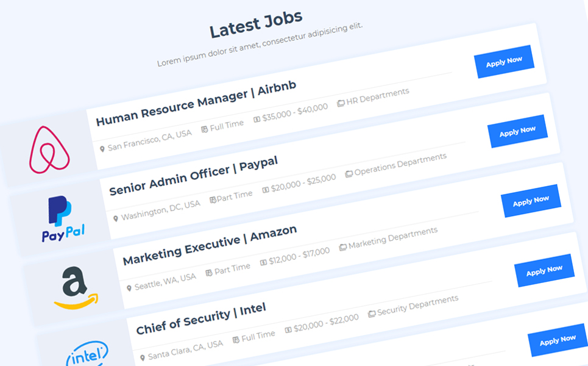Click the PayPal logo
This screenshot has width=588, height=366.
tap(63, 218)
